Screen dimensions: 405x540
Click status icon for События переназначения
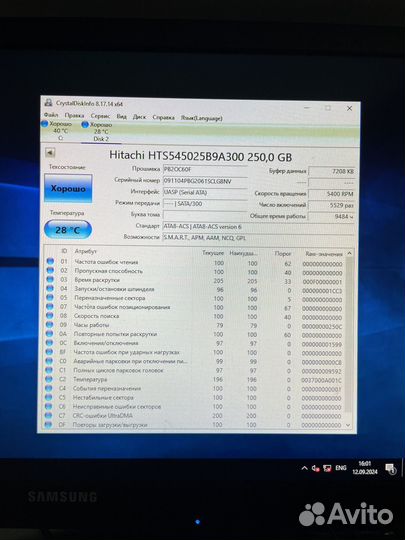[x=49, y=388]
